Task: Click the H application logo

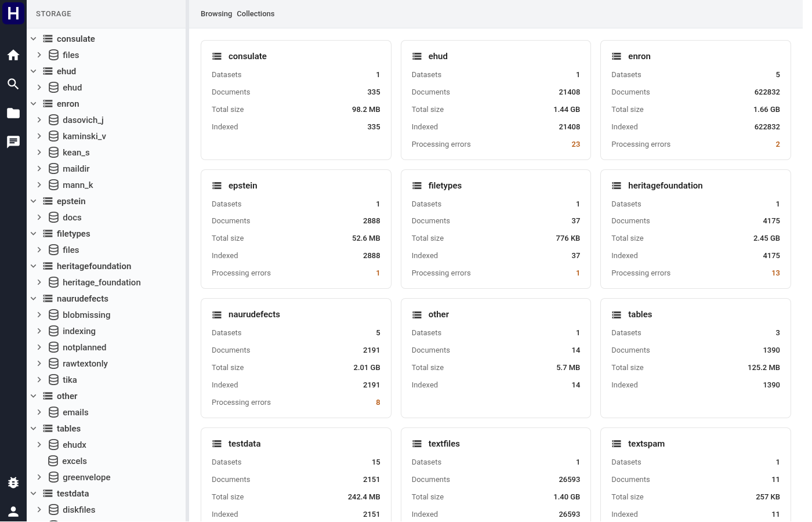Action: click(x=13, y=13)
